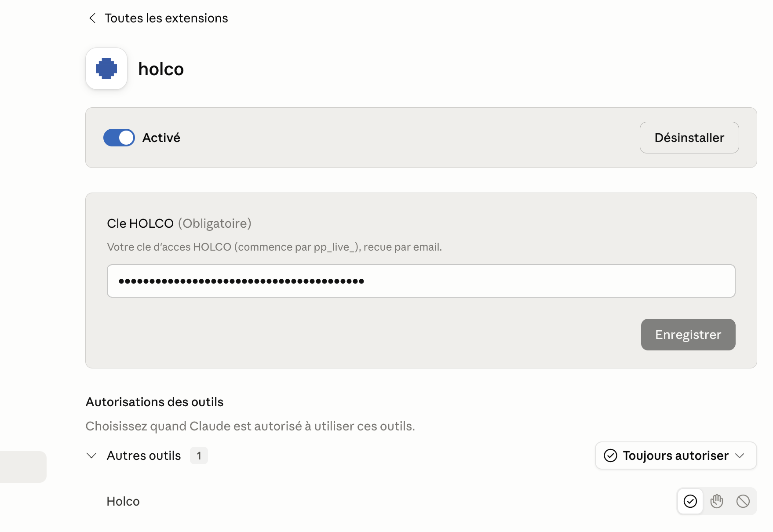Click the Désinstaller button
773x532 pixels.
(x=689, y=138)
